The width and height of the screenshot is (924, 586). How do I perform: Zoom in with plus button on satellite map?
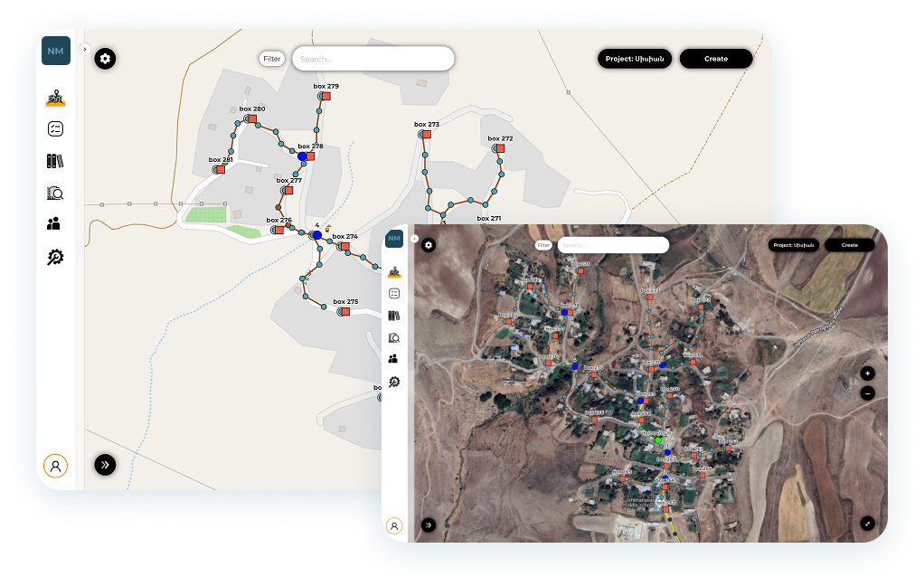coord(867,373)
